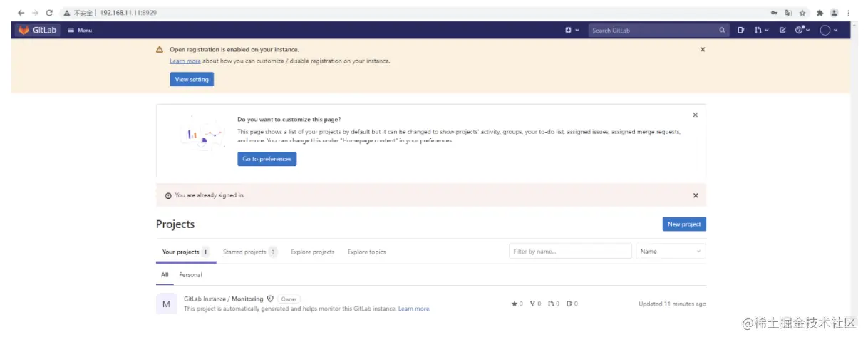Click the browser forward arrow
The width and height of the screenshot is (868, 342).
tap(35, 13)
